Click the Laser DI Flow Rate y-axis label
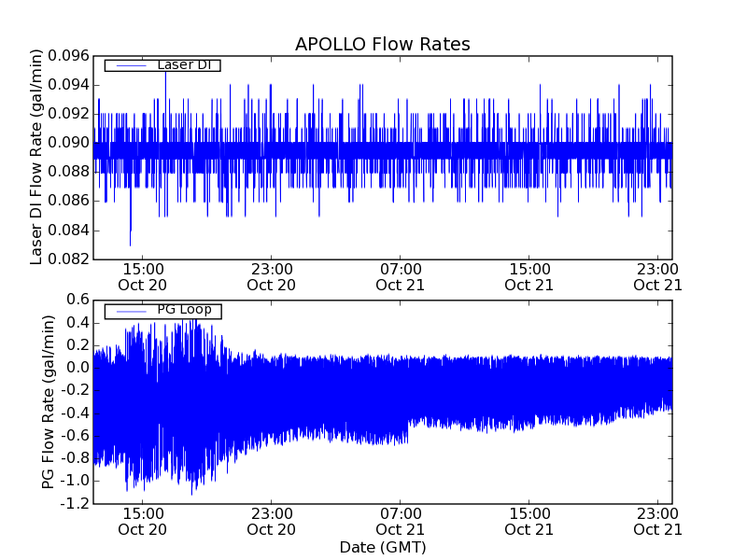Screen dimensions: 747x560 [37, 157]
